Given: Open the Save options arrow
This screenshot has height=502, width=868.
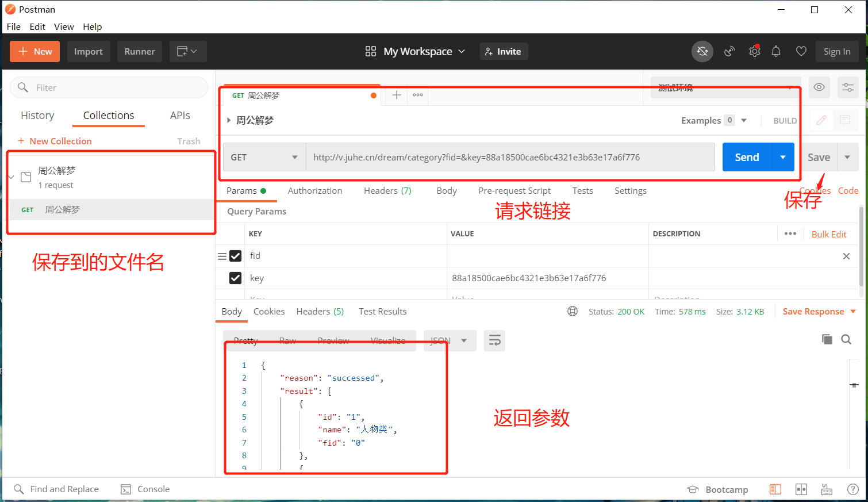Looking at the screenshot, I should [847, 157].
